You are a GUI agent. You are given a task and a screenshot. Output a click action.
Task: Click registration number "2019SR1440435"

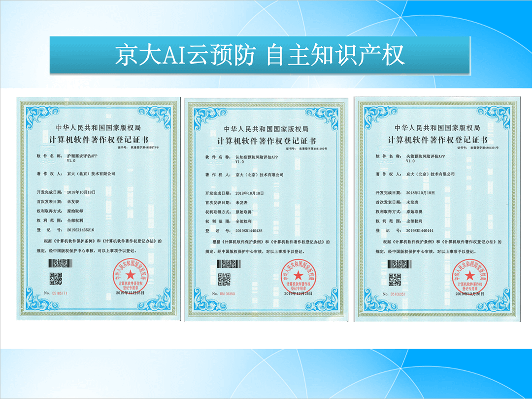tap(249, 231)
